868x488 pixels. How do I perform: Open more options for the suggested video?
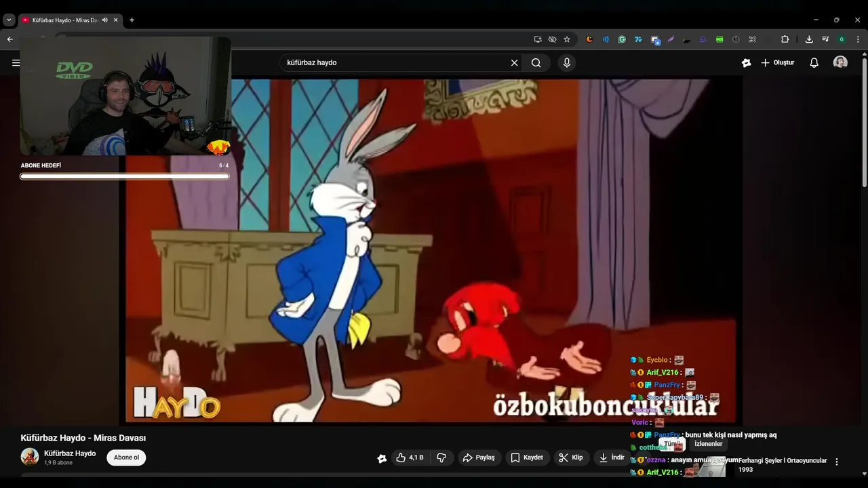pyautogui.click(x=836, y=462)
